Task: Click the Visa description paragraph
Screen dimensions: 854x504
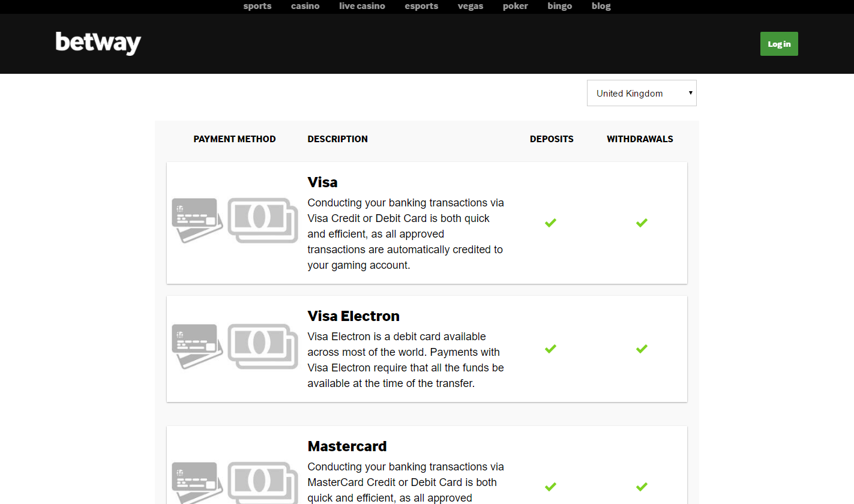Action: pyautogui.click(x=406, y=234)
